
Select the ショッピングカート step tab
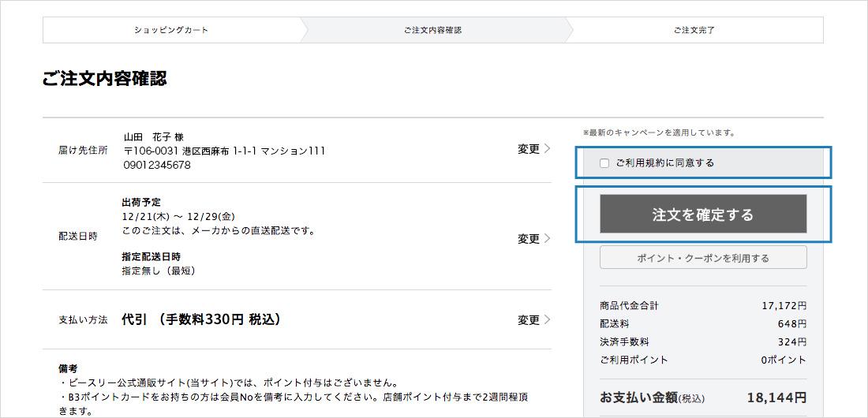[x=171, y=30]
